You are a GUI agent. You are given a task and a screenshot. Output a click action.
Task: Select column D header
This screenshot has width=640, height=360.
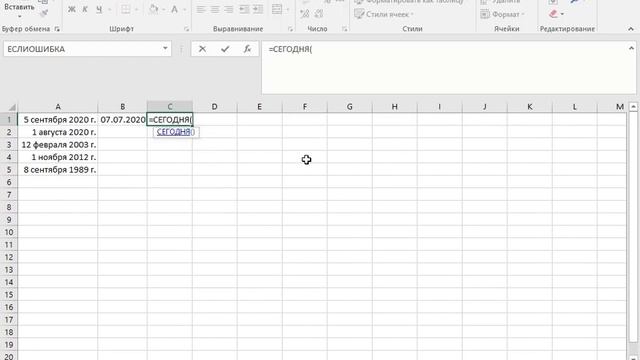(x=215, y=107)
